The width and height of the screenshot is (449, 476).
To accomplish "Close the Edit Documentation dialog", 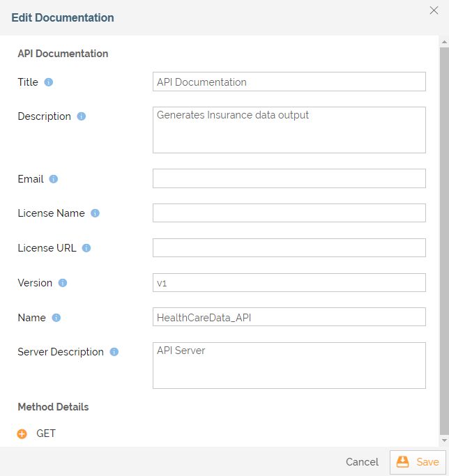I will [434, 10].
